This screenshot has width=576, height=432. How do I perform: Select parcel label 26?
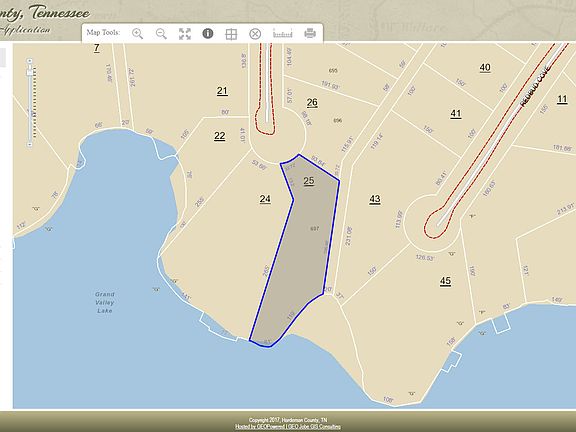click(312, 102)
